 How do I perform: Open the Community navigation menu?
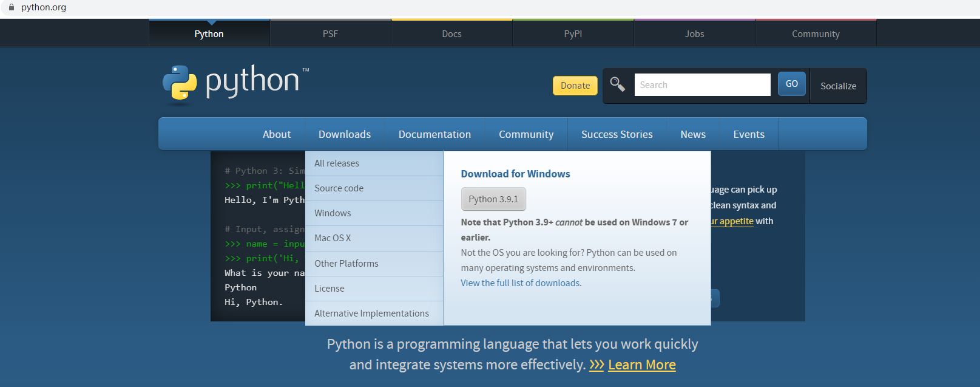tap(526, 134)
